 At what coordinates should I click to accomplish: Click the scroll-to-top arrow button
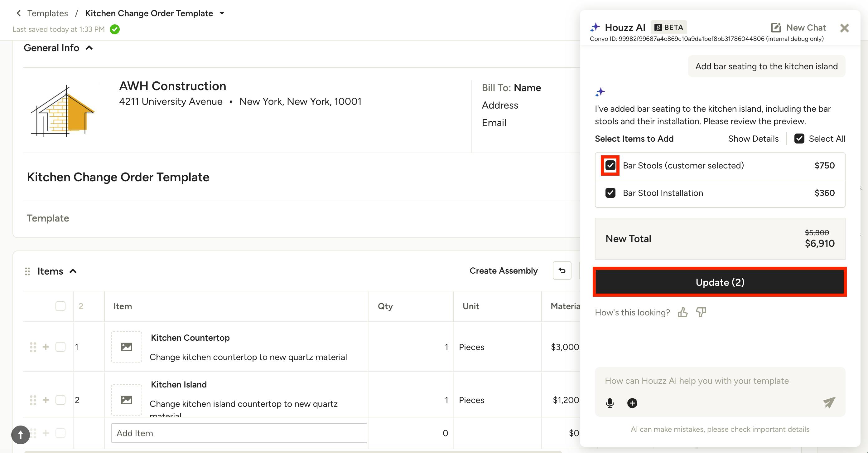(x=20, y=435)
